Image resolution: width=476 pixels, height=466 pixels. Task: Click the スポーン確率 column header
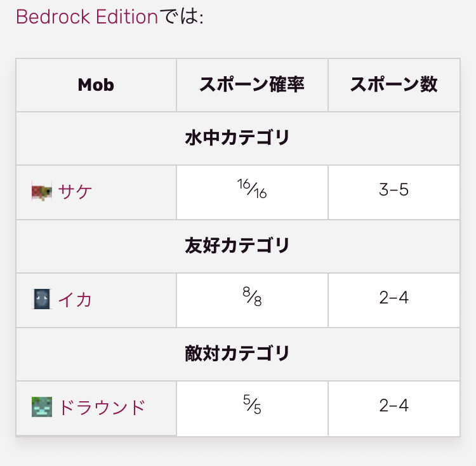click(252, 85)
